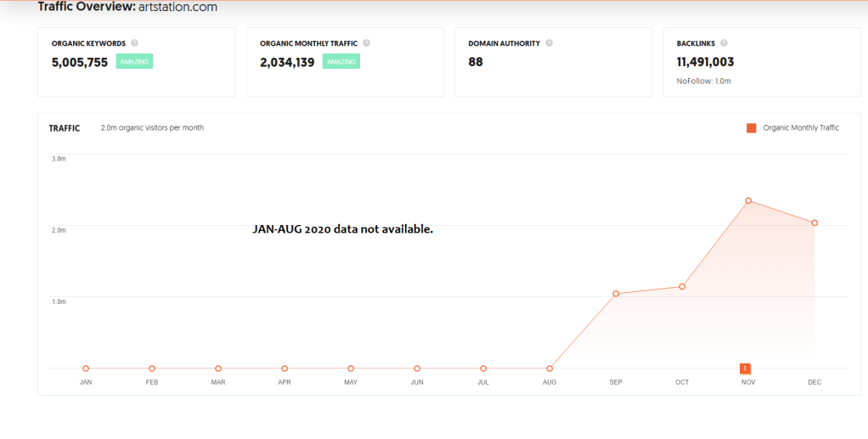
Task: Click the AMAZING badge next to 2,034,139
Action: 341,62
